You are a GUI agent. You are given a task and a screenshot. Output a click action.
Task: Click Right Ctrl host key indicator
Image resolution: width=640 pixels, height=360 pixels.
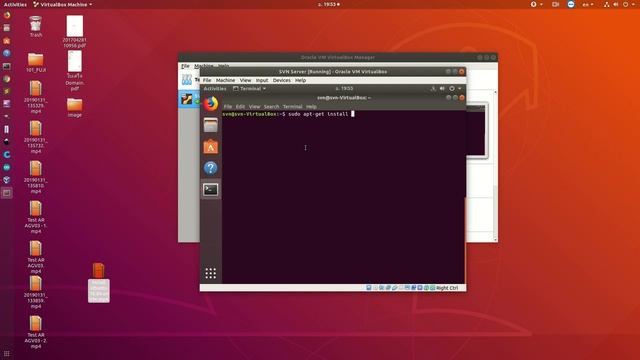coord(447,288)
